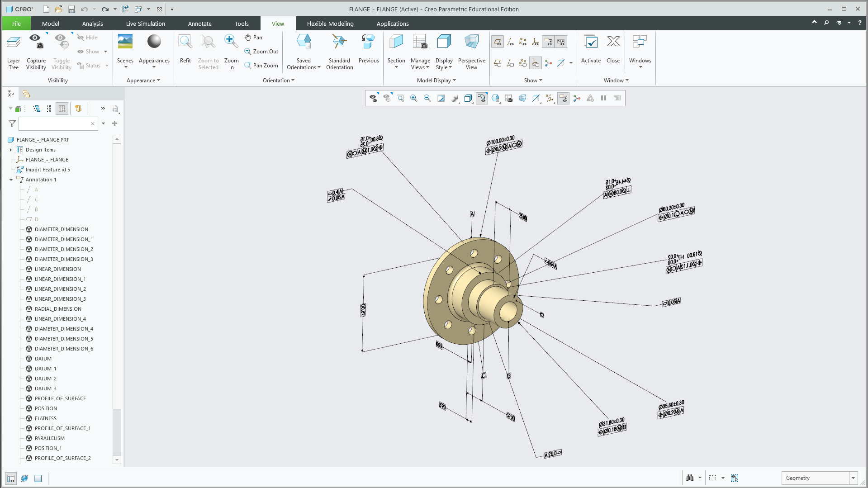Save the model using toolbar icon
This screenshot has width=868, height=488.
tap(71, 9)
